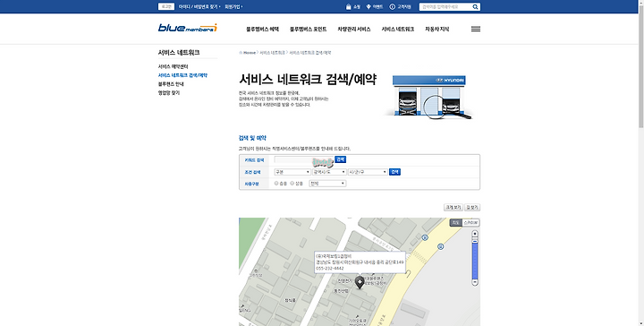Screen dimensions: 644x326
Task: Click the map zoom-in button atop the slider
Action: coord(475,234)
